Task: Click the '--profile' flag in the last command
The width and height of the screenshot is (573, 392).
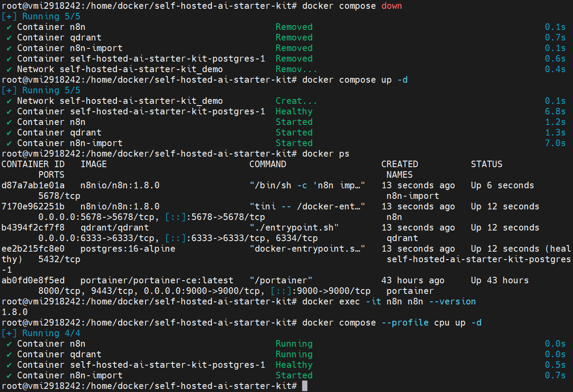Action: (403, 322)
